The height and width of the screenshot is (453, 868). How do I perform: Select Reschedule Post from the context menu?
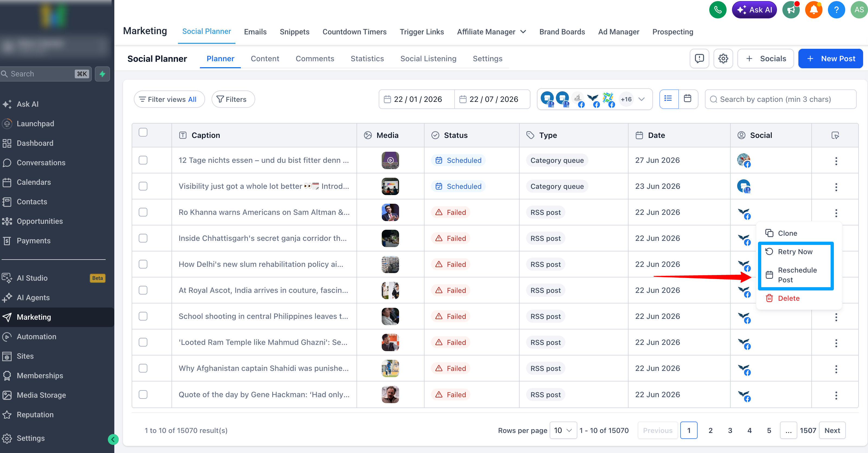pyautogui.click(x=797, y=275)
